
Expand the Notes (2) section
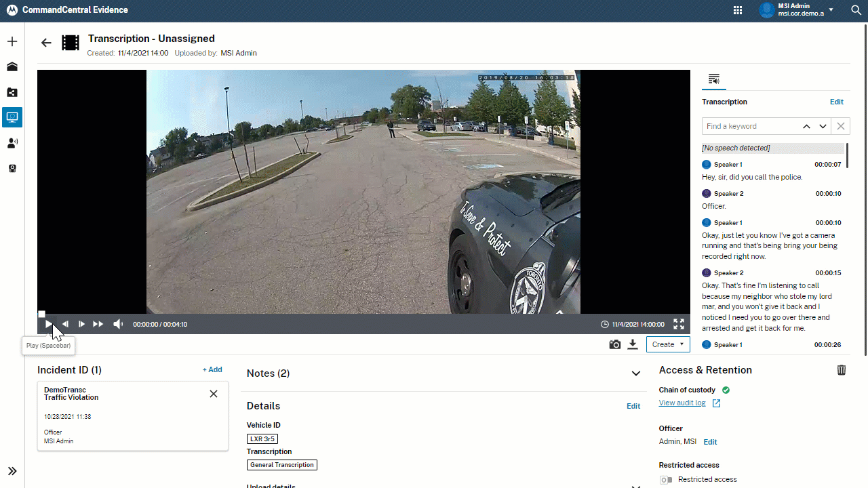click(x=635, y=373)
